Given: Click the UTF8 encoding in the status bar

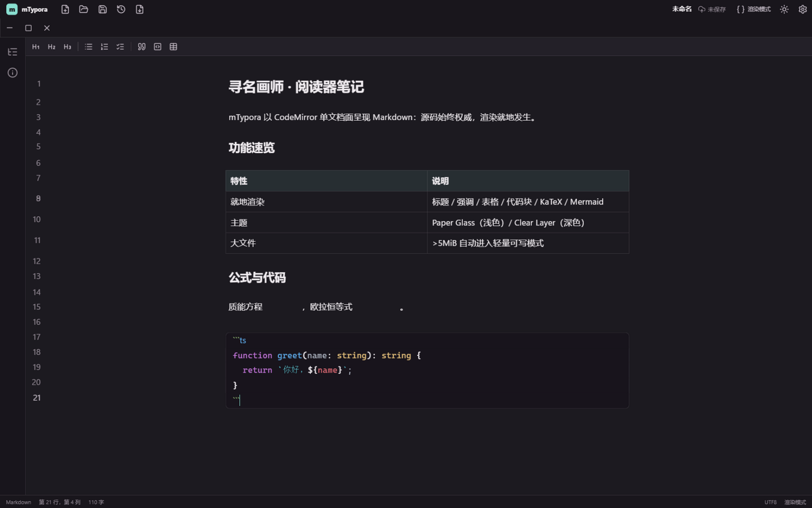Looking at the screenshot, I should tap(770, 502).
